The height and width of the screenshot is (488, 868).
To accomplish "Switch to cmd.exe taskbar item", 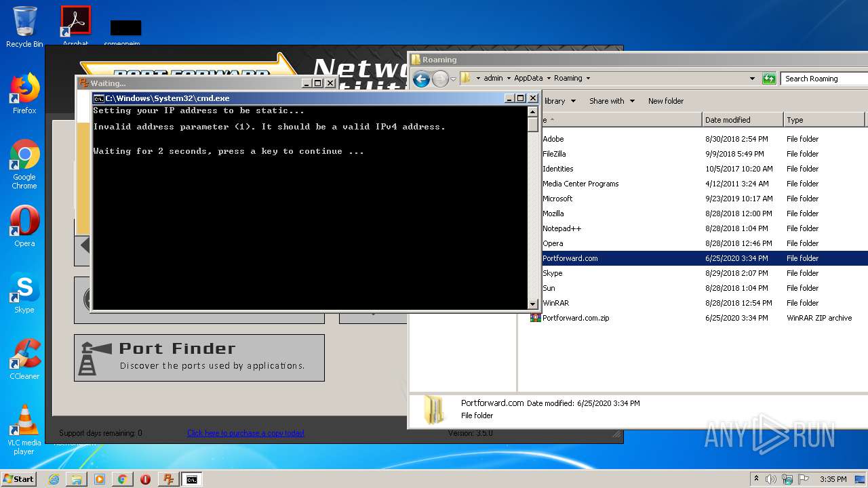I will [x=192, y=479].
